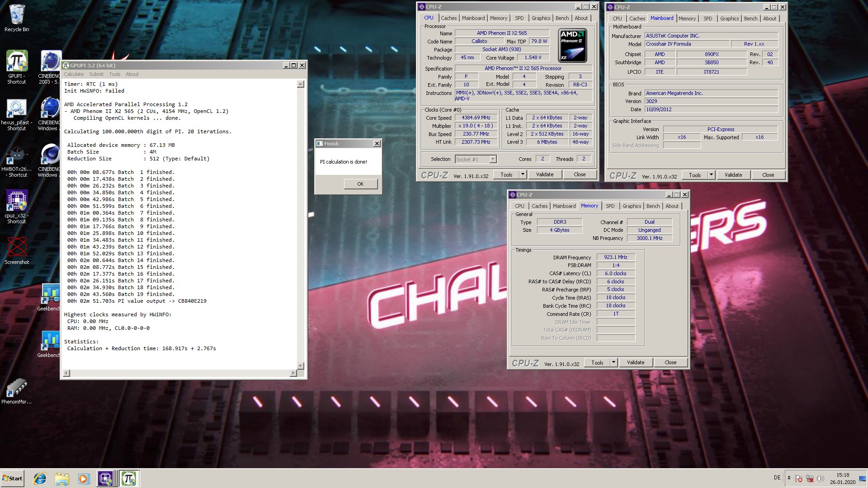Screen dimensions: 868x488
Task: Open Tools dropdown arrow in Mainboard window
Action: click(711, 175)
